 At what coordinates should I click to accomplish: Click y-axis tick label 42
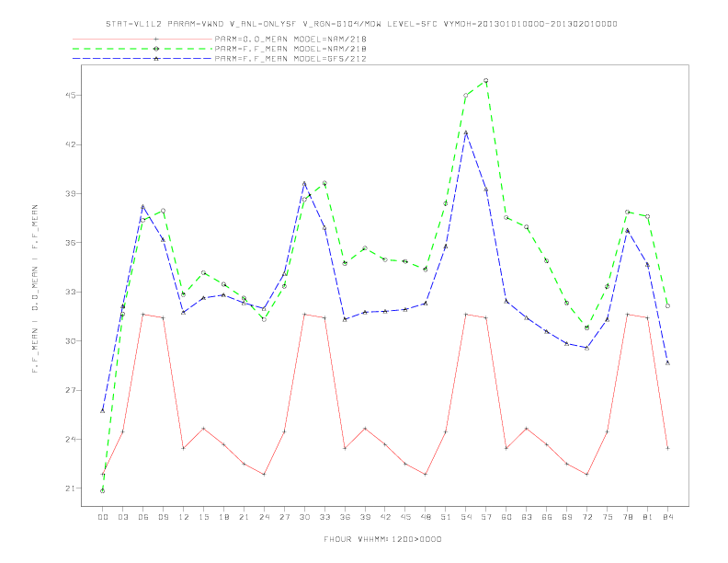pos(70,144)
